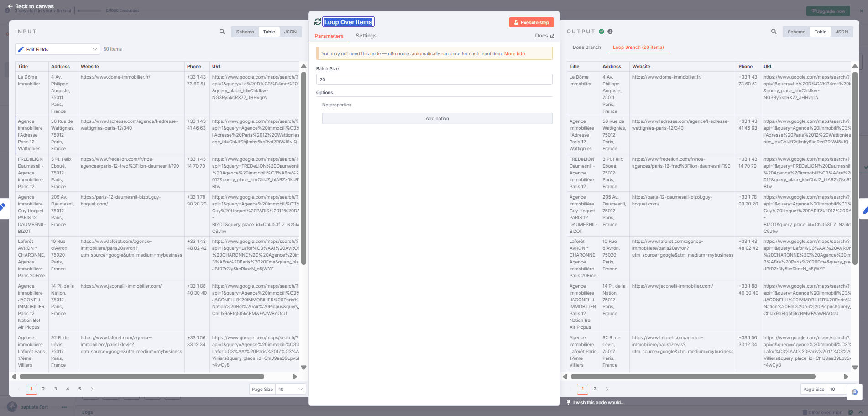Switch INPUT view to Table
This screenshot has height=416, width=868.
[x=269, y=32]
